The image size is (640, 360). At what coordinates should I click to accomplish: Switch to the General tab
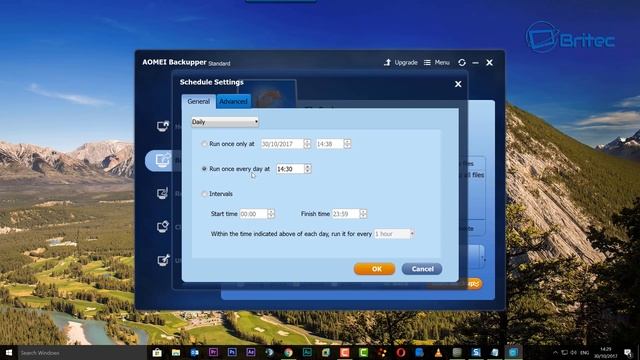tap(198, 101)
